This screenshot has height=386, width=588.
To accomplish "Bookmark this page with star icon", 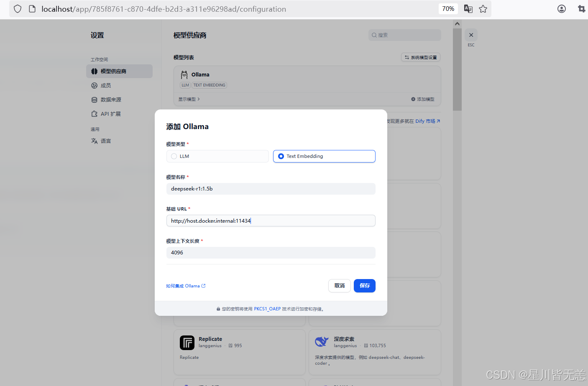I will point(483,9).
